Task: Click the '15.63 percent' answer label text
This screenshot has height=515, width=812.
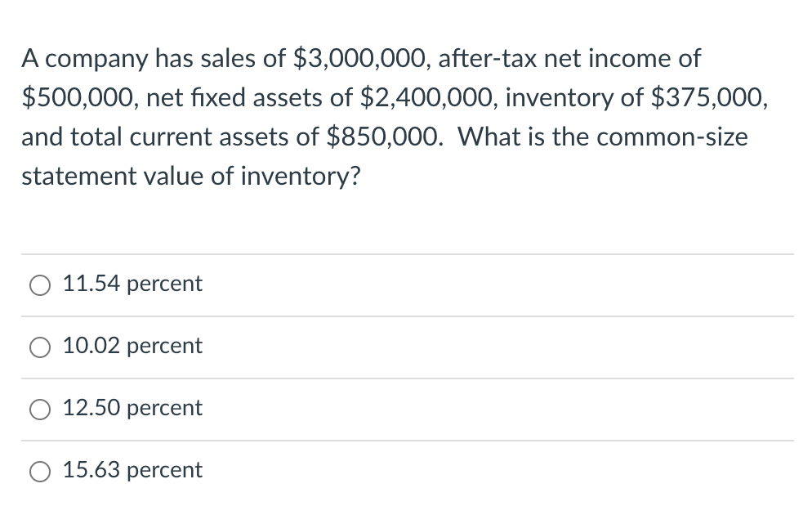Action: tap(132, 470)
